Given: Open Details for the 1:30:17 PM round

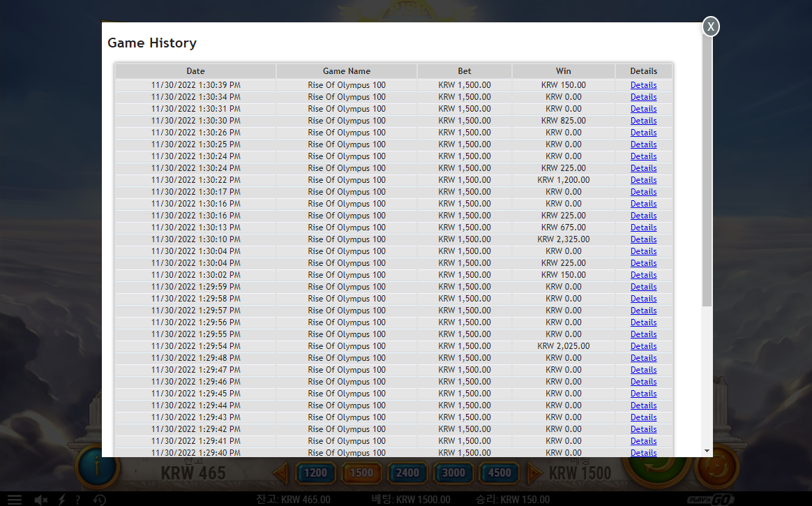Looking at the screenshot, I should point(644,192).
